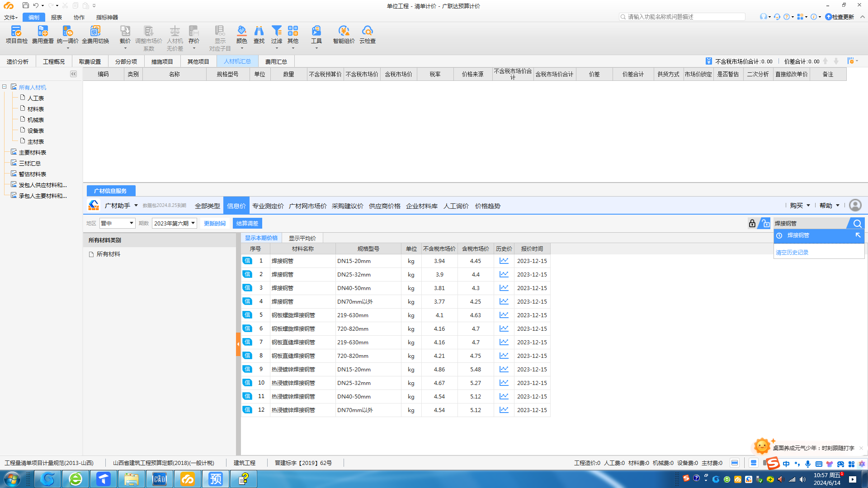Click the undo icon in title bar
This screenshot has height=488, width=868.
tap(36, 5)
